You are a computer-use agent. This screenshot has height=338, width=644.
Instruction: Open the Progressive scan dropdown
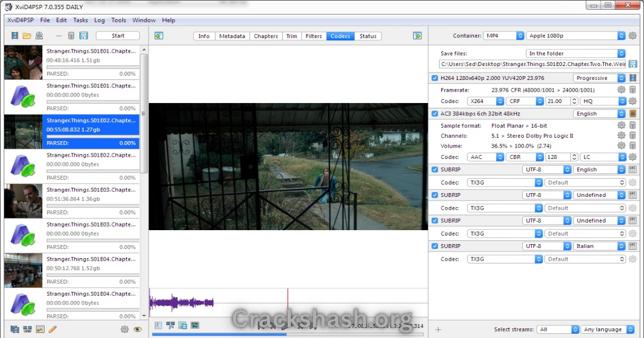[599, 78]
